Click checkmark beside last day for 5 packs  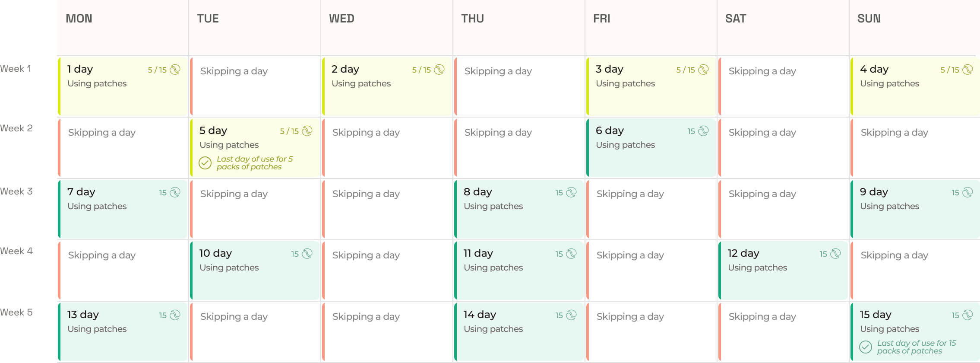coord(205,163)
